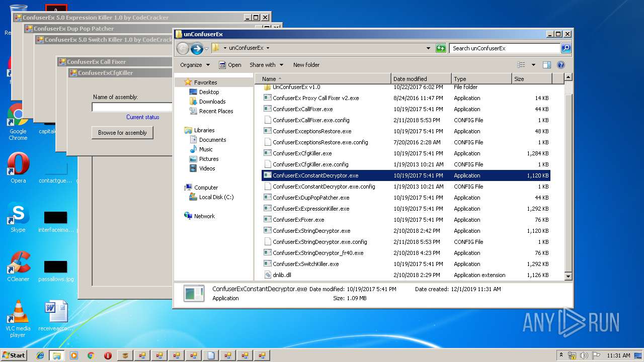Select ConfuserExSwitchKiller.exe file
644x362 pixels.
point(406,264)
